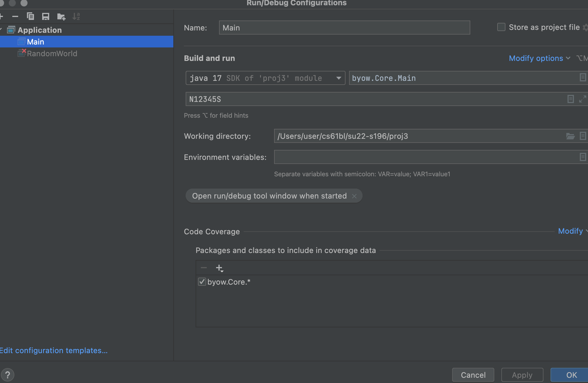The height and width of the screenshot is (383, 588).
Task: Select the RandomWorld configuration
Action: tap(52, 54)
